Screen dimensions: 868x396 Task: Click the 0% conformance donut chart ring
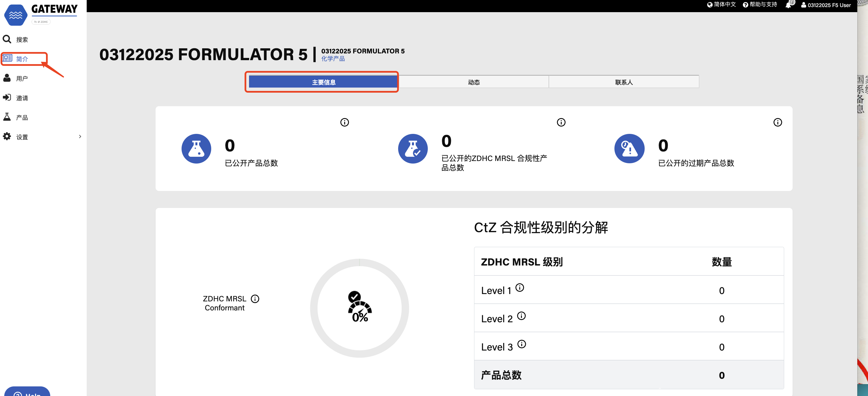click(x=359, y=308)
